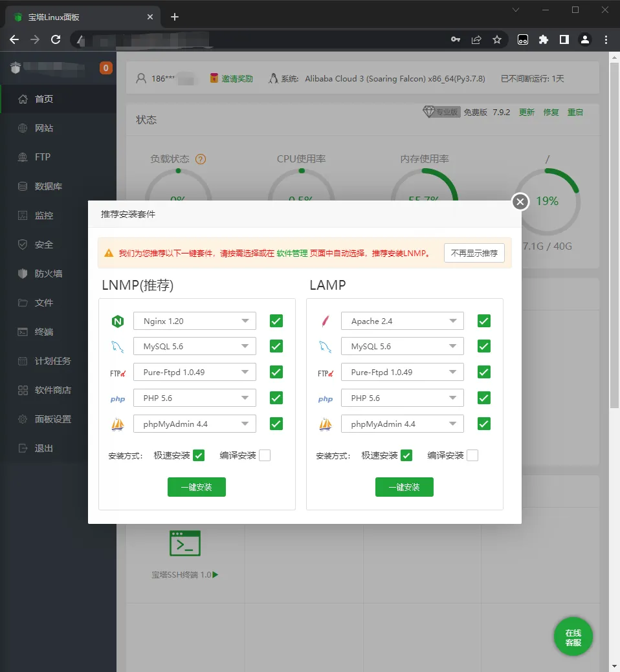Uncheck the LNMP MySQL 5.6 checkbox
Viewport: 620px width, 672px height.
276,346
